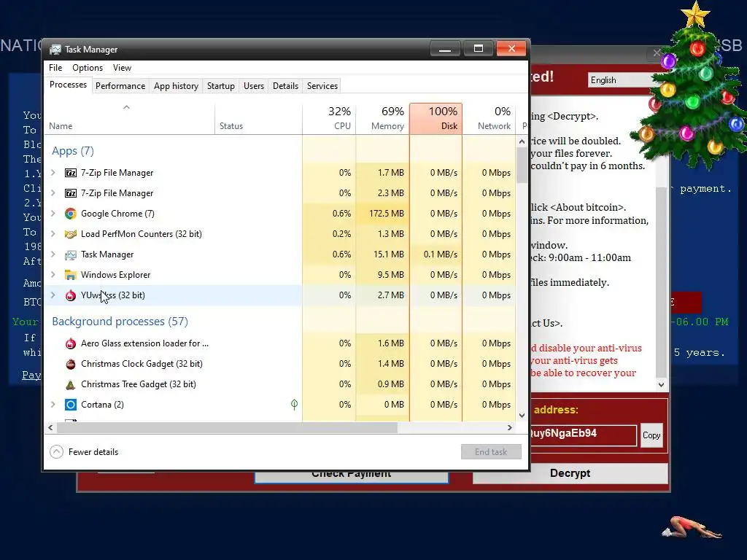Screen dimensions: 747x560
Task: Expand the 7-Zip row using 2.3 MB
Action: pos(53,193)
